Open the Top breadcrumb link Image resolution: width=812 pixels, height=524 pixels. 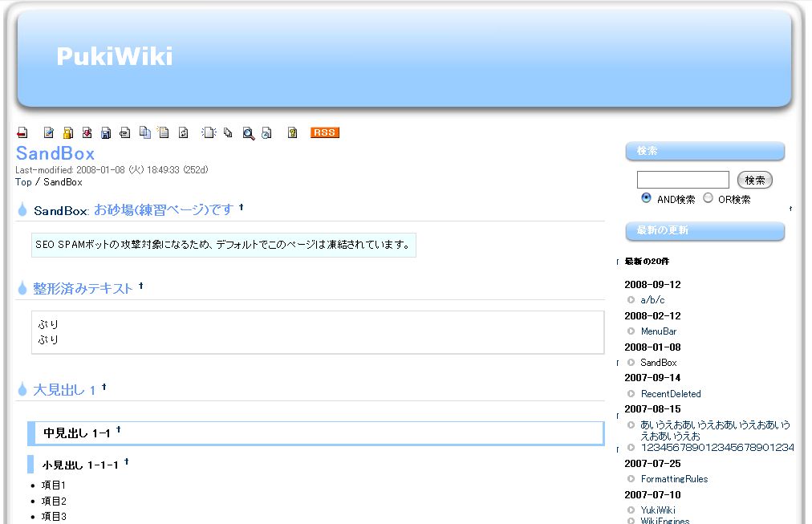[x=23, y=182]
